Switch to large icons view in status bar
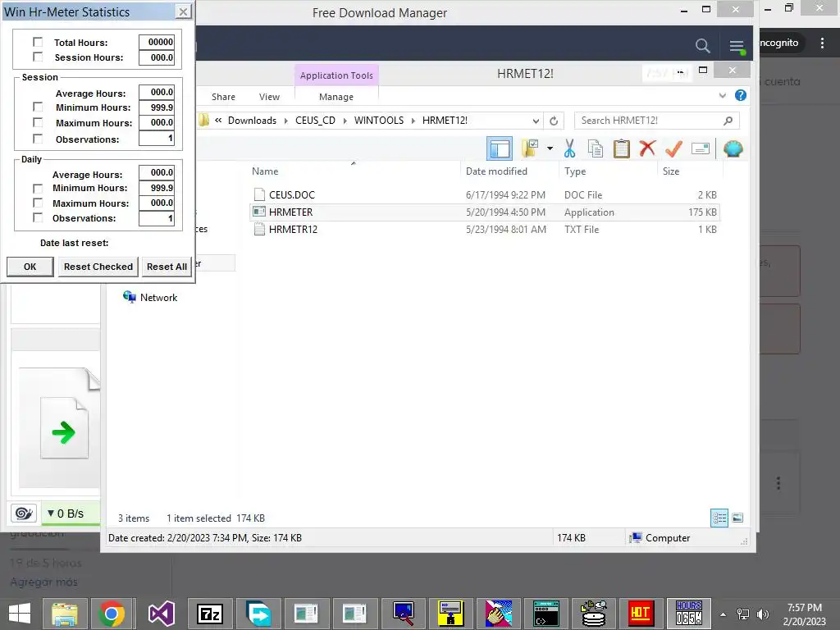Viewport: 840px width, 630px height. [x=737, y=518]
